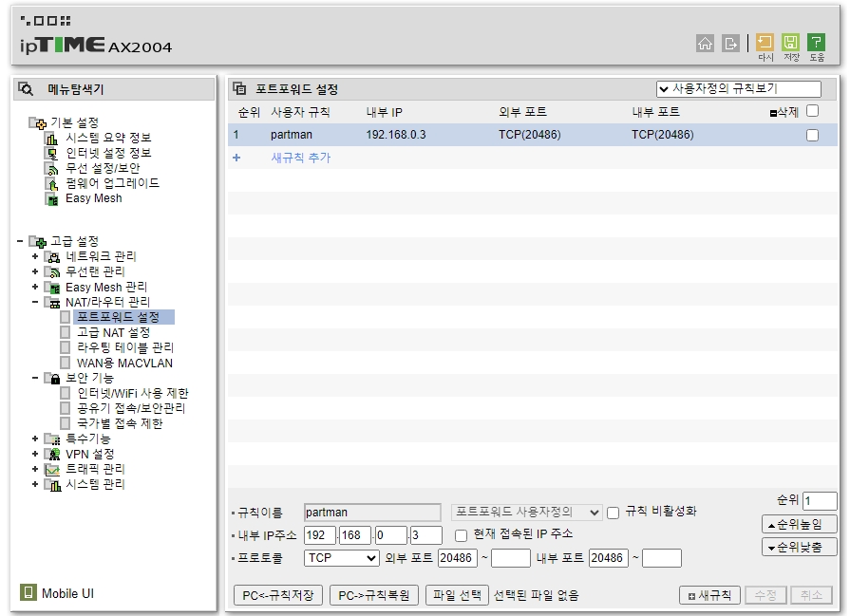Viewport: 850px width, 616px height.
Task: Click the 시스템 요약 정보 icon
Action: [x=51, y=139]
